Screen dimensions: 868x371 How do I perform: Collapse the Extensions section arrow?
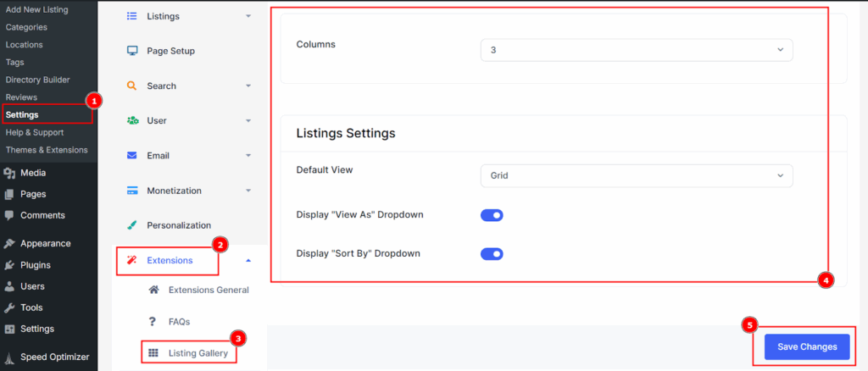248,261
